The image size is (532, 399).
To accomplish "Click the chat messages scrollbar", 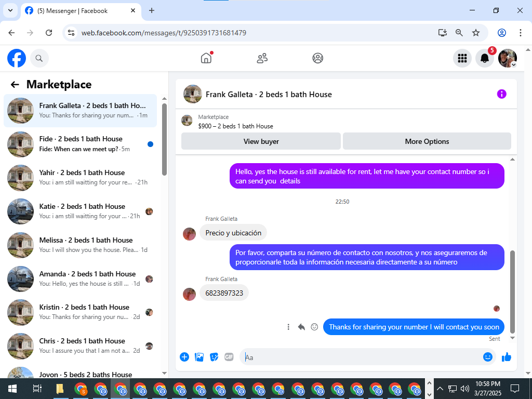I will point(512,292).
